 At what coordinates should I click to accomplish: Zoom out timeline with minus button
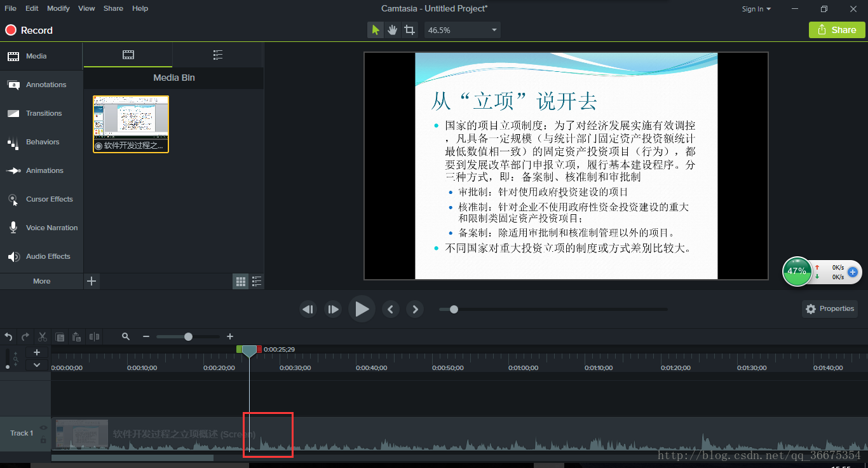[146, 336]
